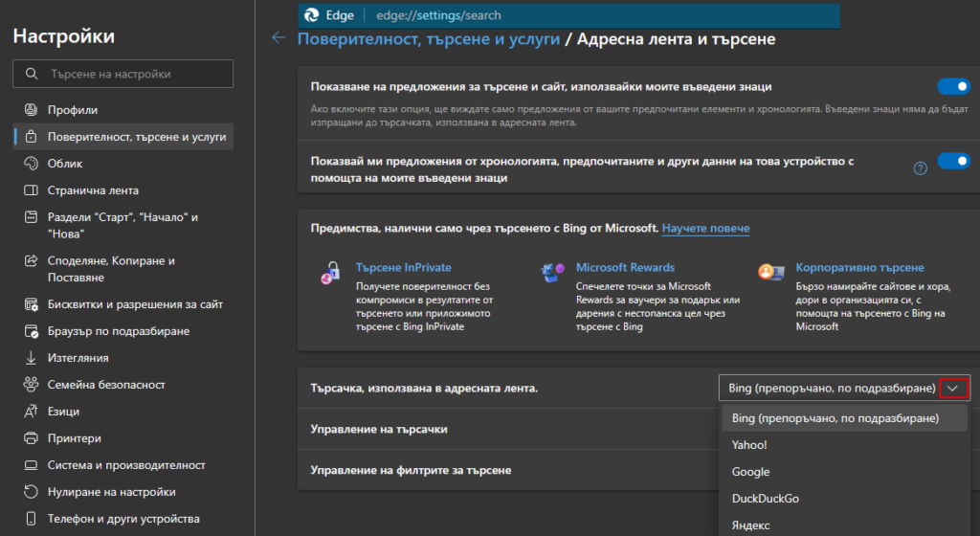Click the Нулиране на настройки reset icon
Viewport: 980px width, 536px height.
point(31,492)
